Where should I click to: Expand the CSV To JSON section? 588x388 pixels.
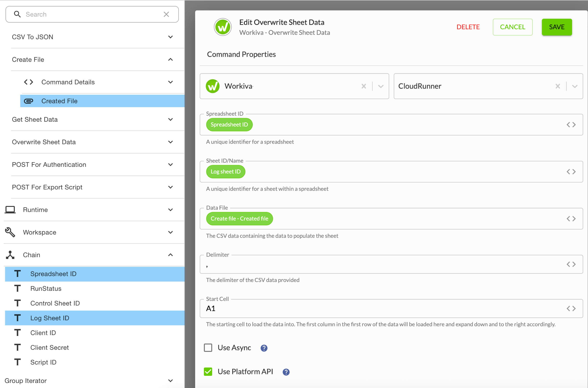click(170, 37)
